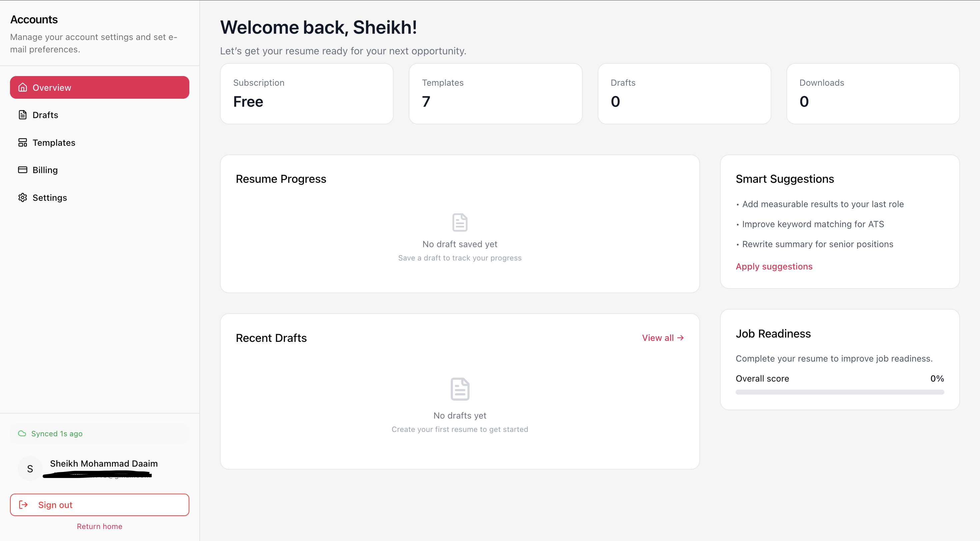Click the sign out arrow icon

[x=23, y=505]
